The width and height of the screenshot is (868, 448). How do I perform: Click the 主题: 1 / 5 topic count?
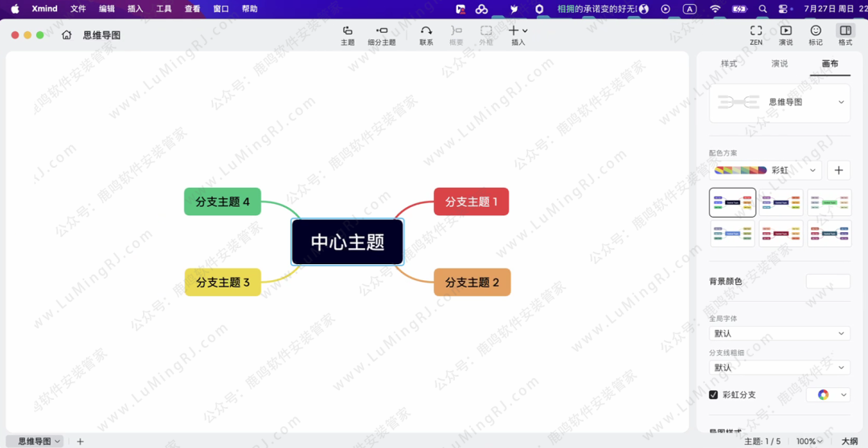click(x=763, y=441)
